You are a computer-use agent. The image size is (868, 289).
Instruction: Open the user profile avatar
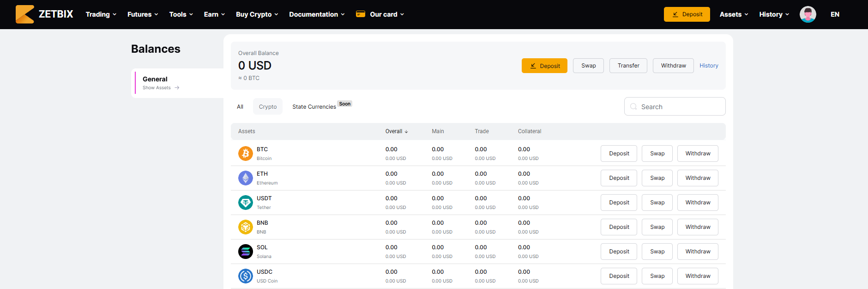[808, 14]
